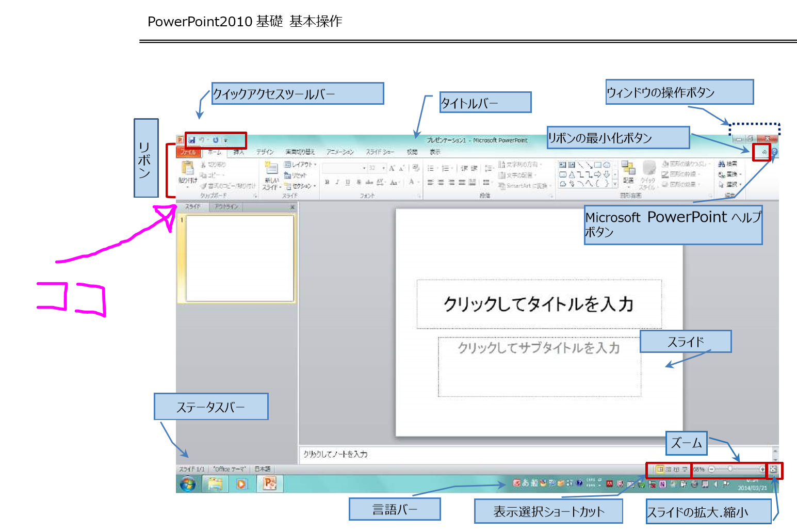Click the minimize ribbon caret icon
Screen dimensions: 797x532
[x=765, y=152]
